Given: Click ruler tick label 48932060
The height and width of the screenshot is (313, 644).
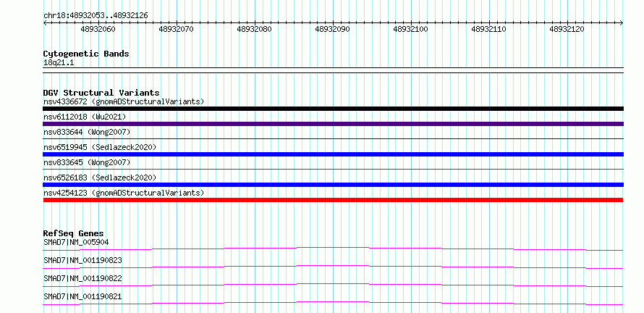Looking at the screenshot, I should (98, 29).
